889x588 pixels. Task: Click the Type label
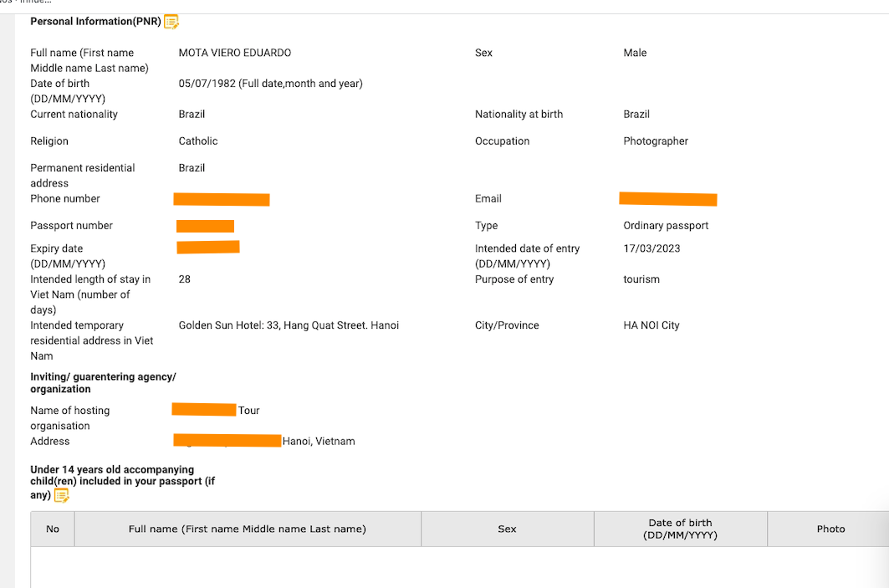click(x=487, y=226)
